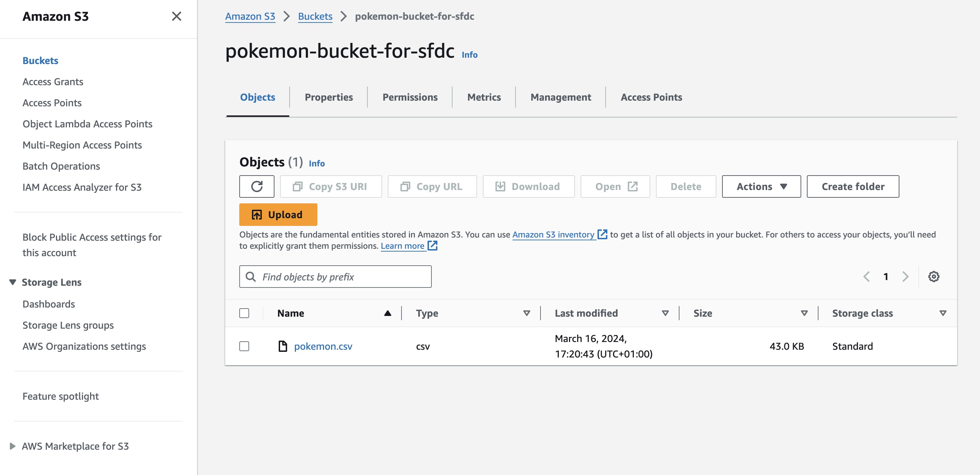Click the Name column header
This screenshot has height=475, width=980.
[x=291, y=313]
